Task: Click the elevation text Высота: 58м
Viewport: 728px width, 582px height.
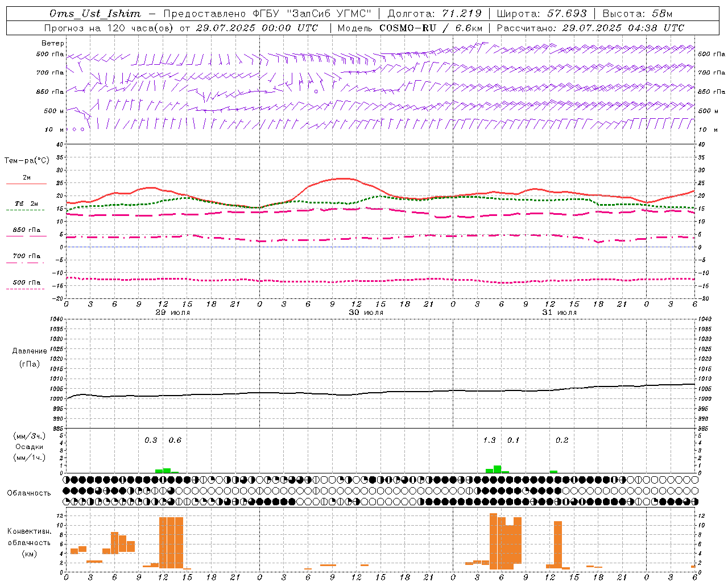Action: coord(638,14)
